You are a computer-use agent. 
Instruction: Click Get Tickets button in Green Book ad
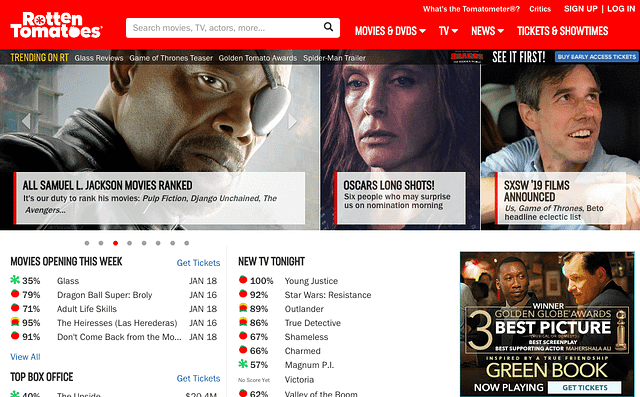(584, 387)
